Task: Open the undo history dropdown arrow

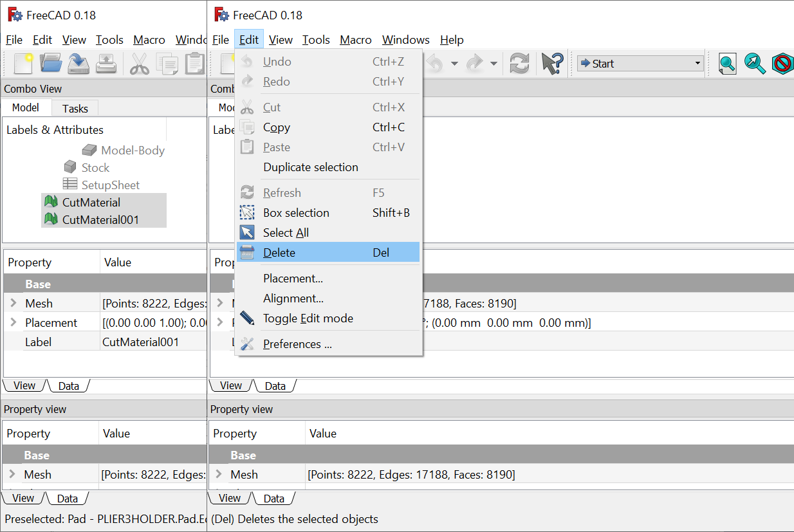Action: [454, 64]
